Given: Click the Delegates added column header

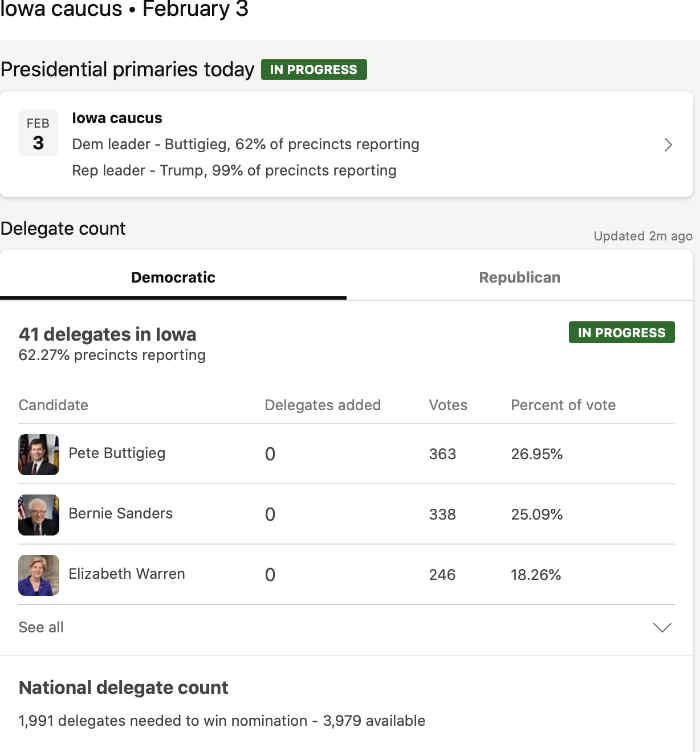Looking at the screenshot, I should (323, 405).
